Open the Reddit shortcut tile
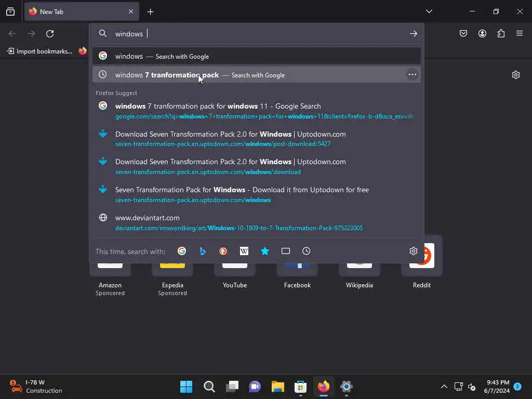532x399 pixels. [422, 263]
